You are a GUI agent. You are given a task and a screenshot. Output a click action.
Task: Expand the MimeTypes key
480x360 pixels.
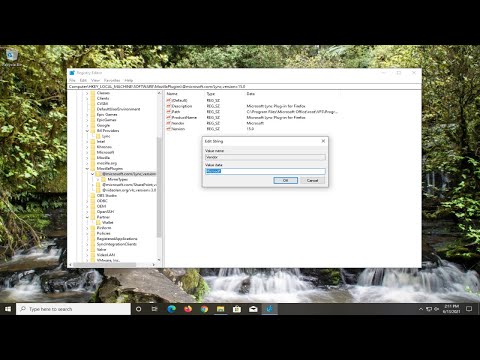(98, 180)
